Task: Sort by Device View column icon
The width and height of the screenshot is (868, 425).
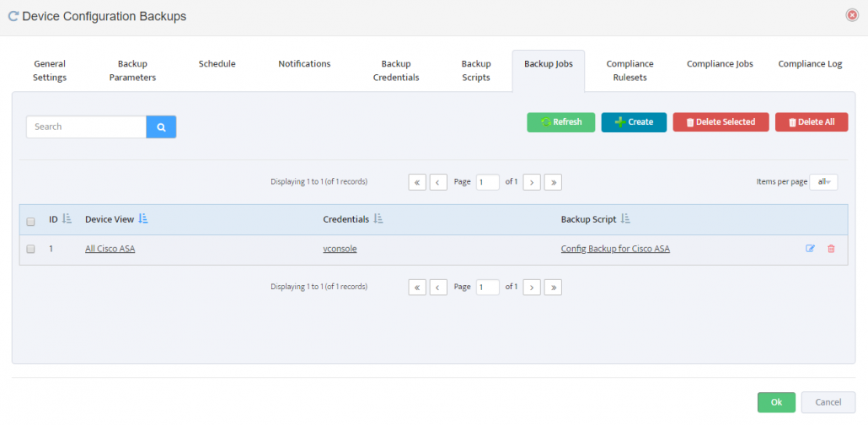Action: click(x=142, y=219)
